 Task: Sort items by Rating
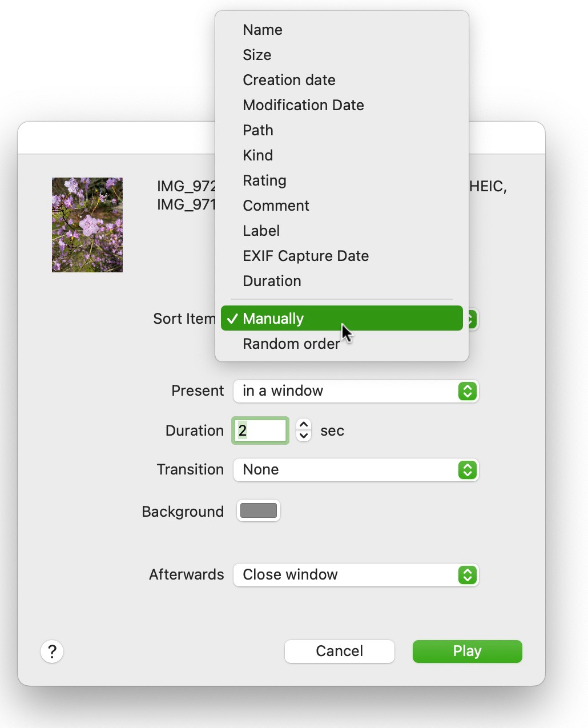pyautogui.click(x=264, y=180)
